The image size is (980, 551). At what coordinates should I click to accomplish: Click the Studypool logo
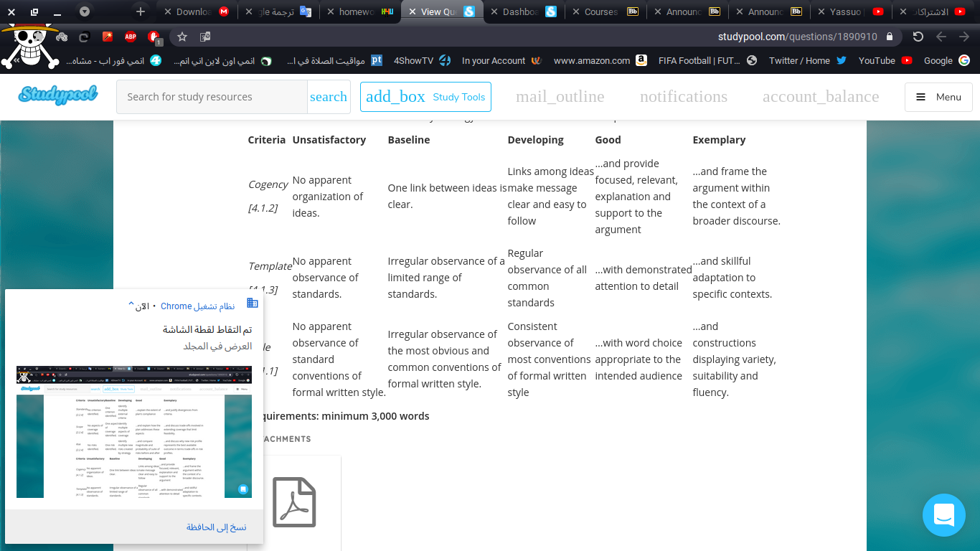pyautogui.click(x=58, y=95)
